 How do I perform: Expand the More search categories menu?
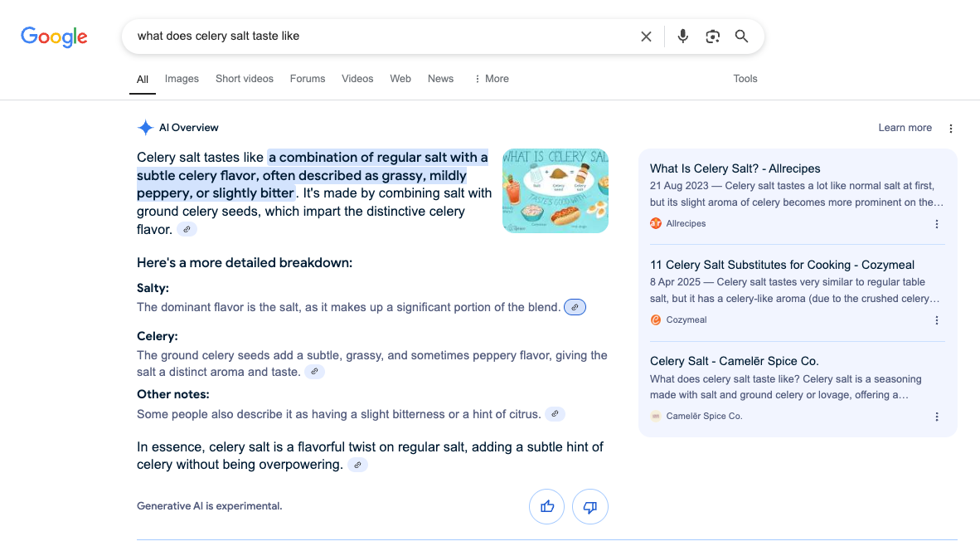tap(492, 78)
